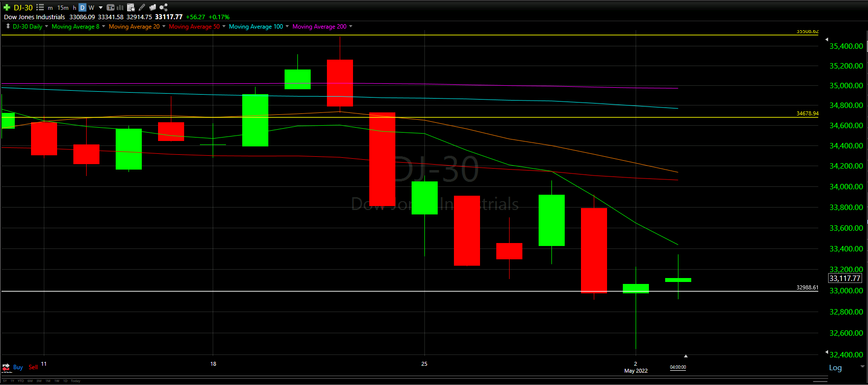Click the Moving Average 20 label
The height and width of the screenshot is (385, 868).
click(x=134, y=27)
